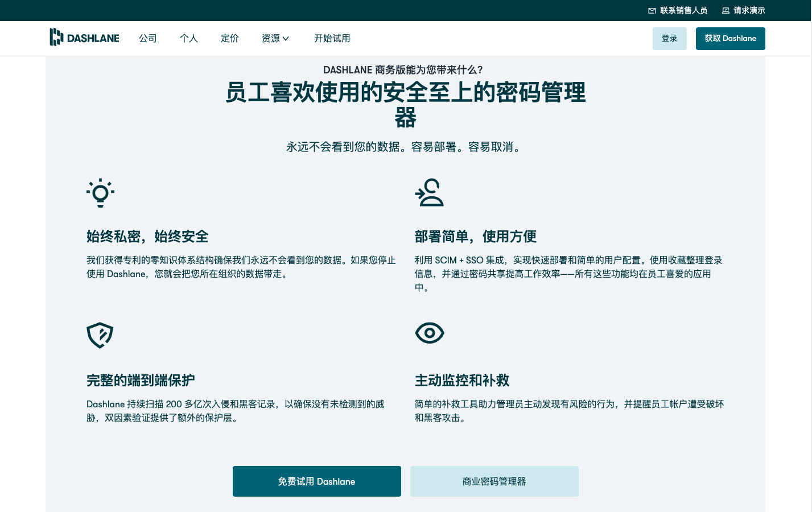812x512 pixels.
Task: Open the 开始试用 section
Action: point(332,38)
